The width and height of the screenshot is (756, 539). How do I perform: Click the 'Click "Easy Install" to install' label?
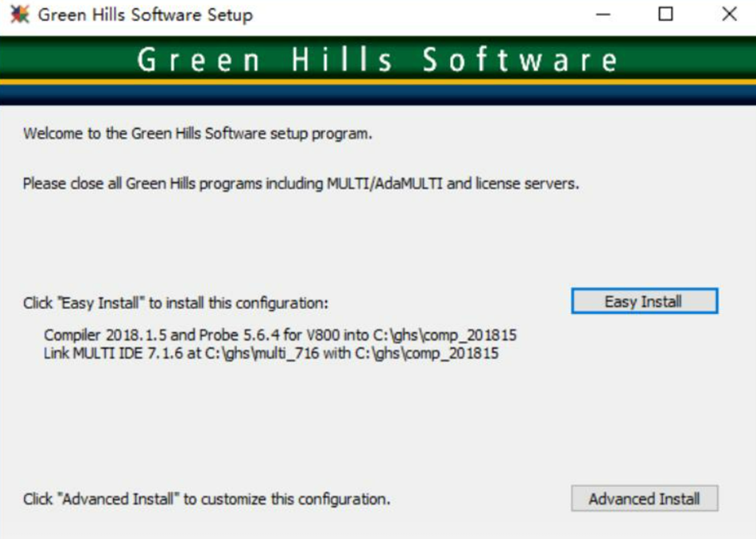[175, 303]
